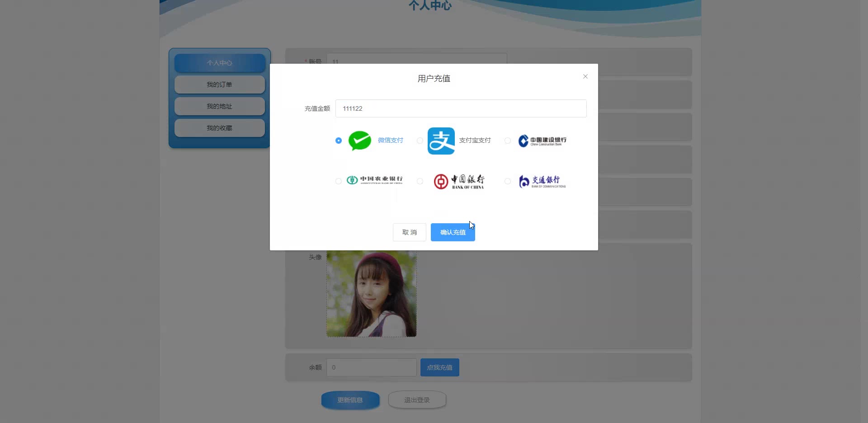Click the Agricultural Bank of China logo
Screen dimensions: 868x423
tap(374, 180)
